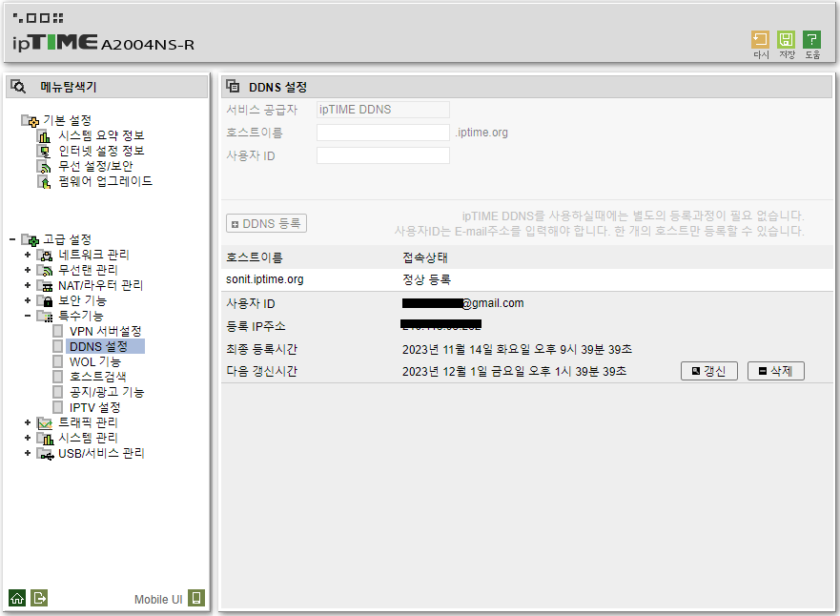The width and height of the screenshot is (840, 616).
Task: Click the 트래픽 관리 icon
Action: (x=45, y=422)
